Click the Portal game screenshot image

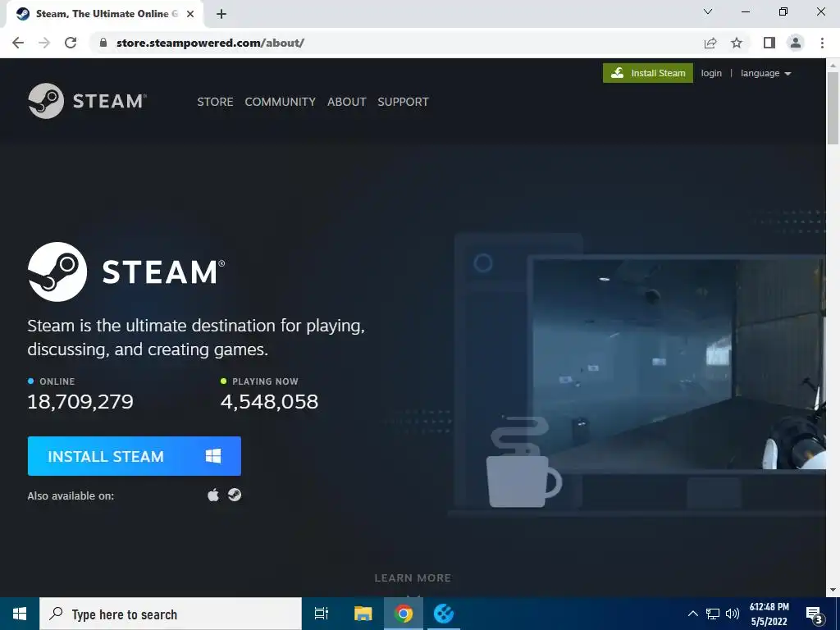(678, 363)
